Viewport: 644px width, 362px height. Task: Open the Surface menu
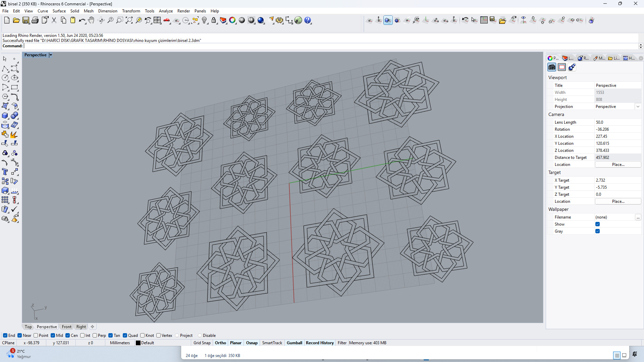59,11
